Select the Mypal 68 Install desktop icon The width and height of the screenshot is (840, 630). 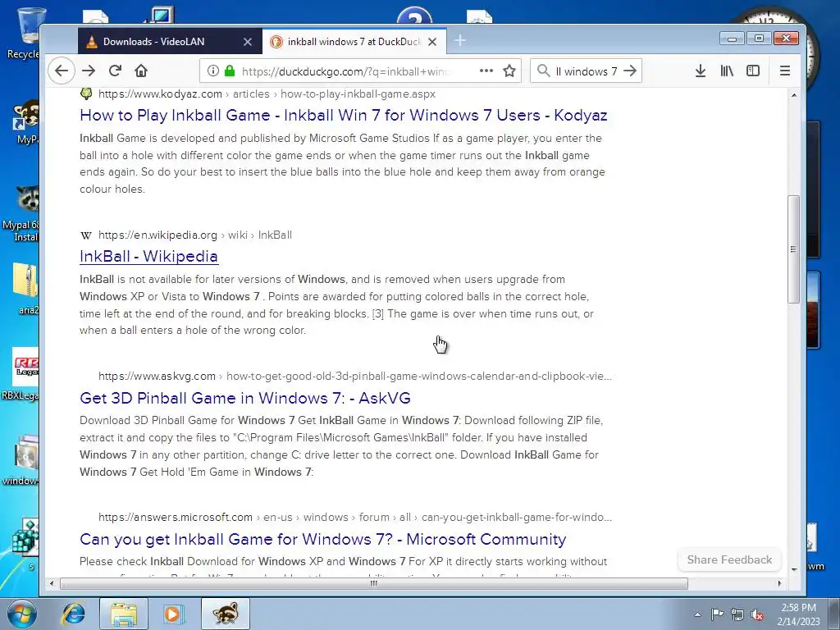point(21,214)
